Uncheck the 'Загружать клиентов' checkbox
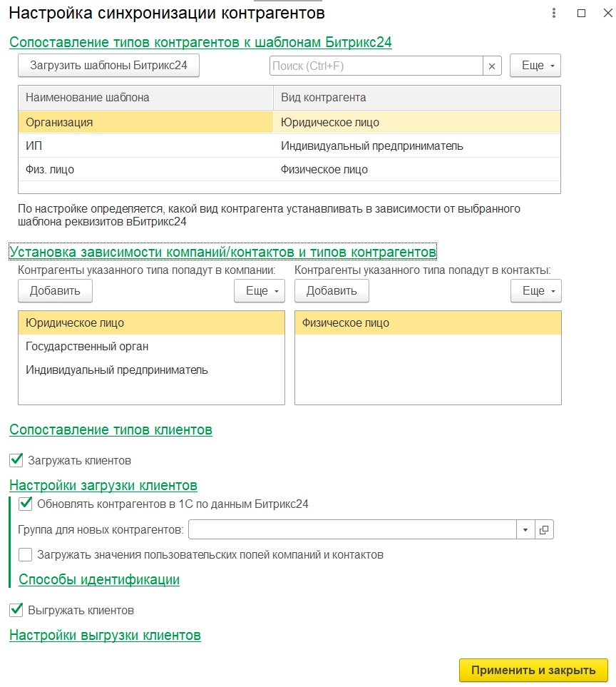The width and height of the screenshot is (616, 687). coord(16,460)
